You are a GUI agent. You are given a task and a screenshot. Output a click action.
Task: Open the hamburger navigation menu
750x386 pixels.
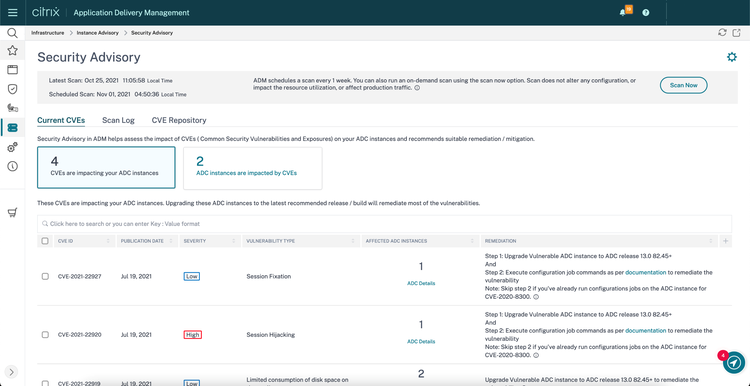(x=12, y=12)
